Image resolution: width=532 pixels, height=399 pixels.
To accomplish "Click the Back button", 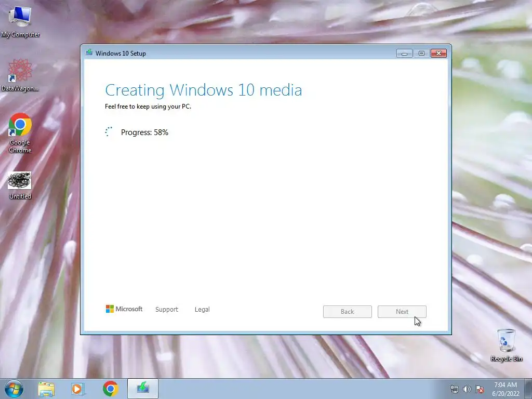I will coord(348,312).
